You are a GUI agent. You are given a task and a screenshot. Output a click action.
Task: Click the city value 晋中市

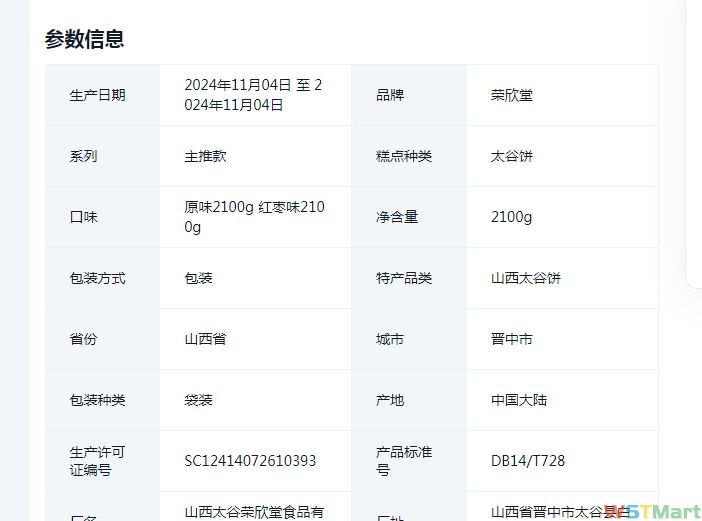pos(511,339)
